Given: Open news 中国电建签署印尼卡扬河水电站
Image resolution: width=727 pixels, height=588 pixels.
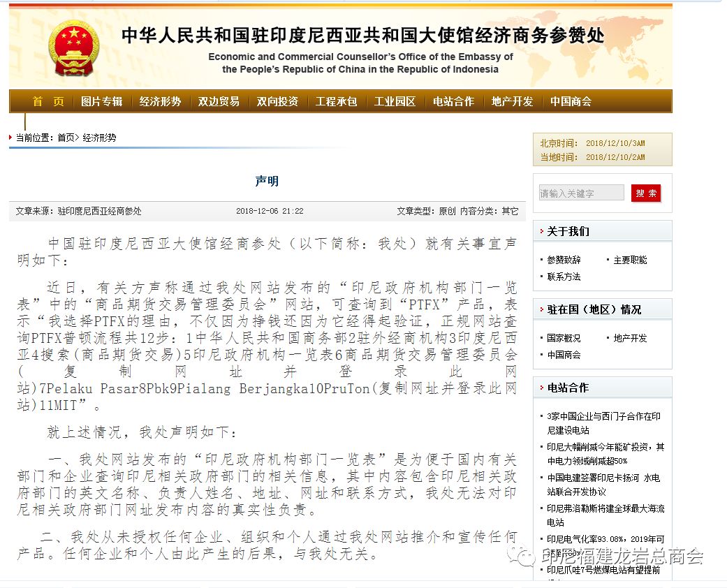Looking at the screenshot, I should coord(603,485).
